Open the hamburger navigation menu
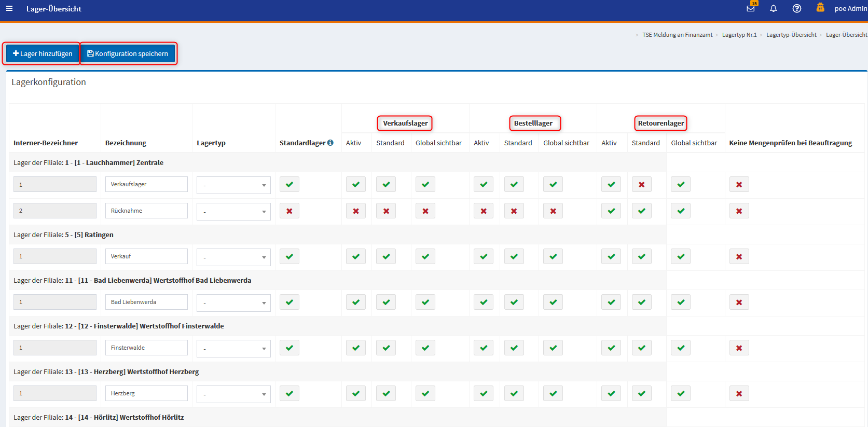The height and width of the screenshot is (427, 868). (9, 8)
